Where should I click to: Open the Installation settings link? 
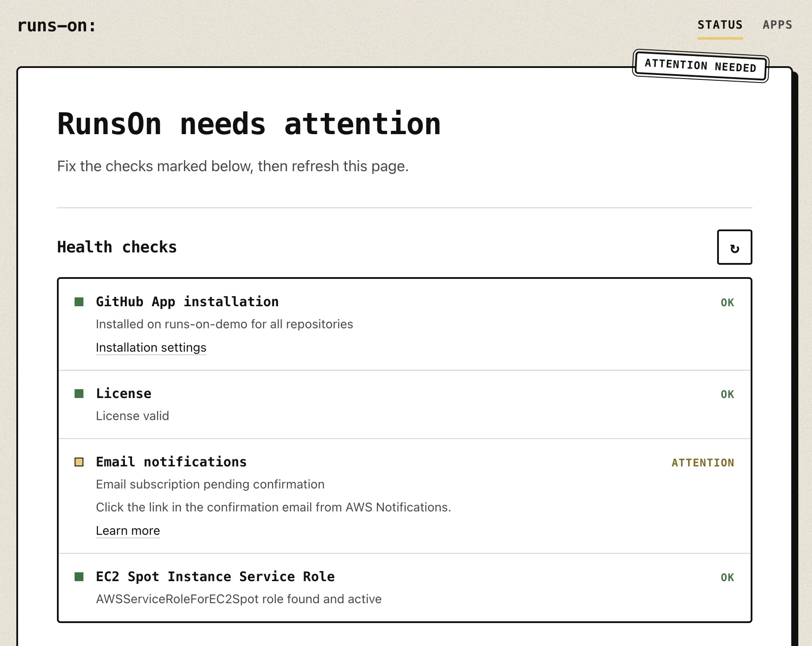pyautogui.click(x=151, y=348)
